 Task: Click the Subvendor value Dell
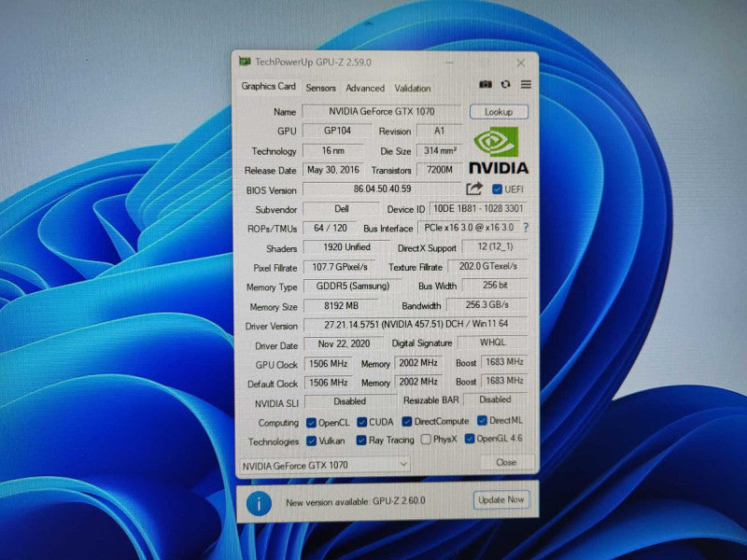point(342,208)
